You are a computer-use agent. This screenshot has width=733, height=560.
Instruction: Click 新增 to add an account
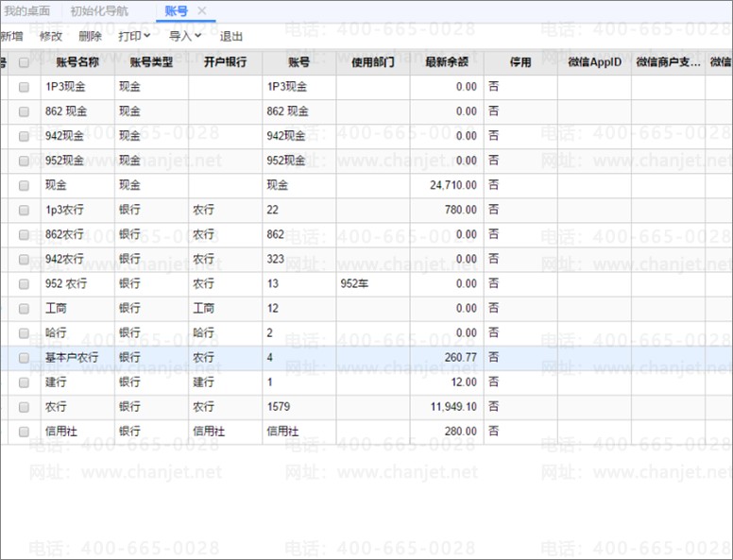(x=11, y=36)
